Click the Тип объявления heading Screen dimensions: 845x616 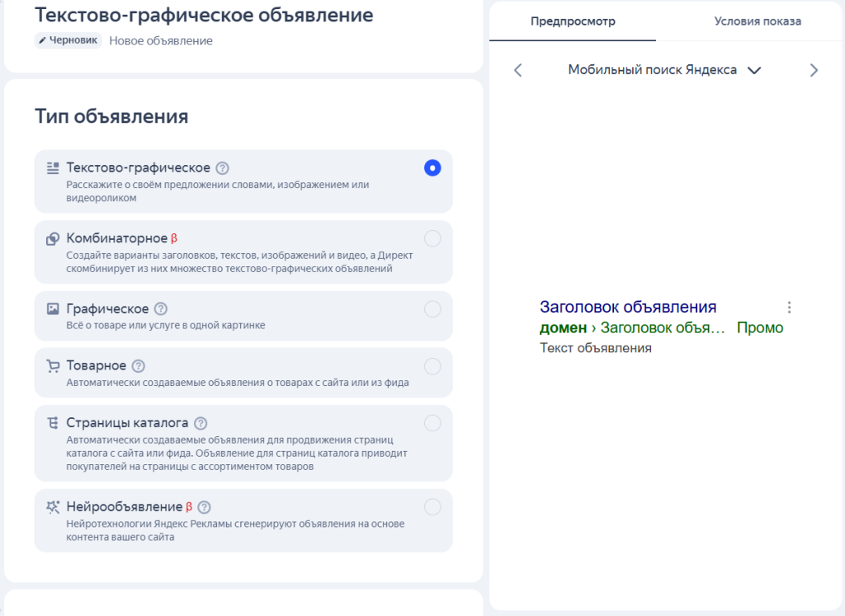pyautogui.click(x=111, y=116)
